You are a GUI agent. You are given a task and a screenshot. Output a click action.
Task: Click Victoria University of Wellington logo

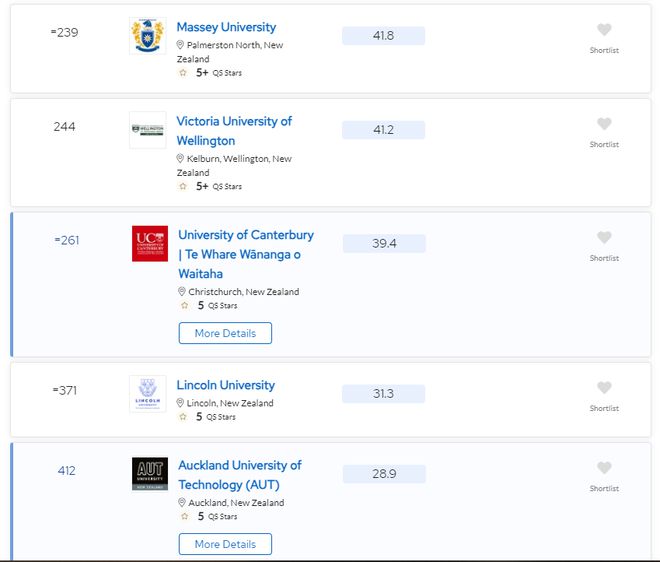(x=148, y=130)
